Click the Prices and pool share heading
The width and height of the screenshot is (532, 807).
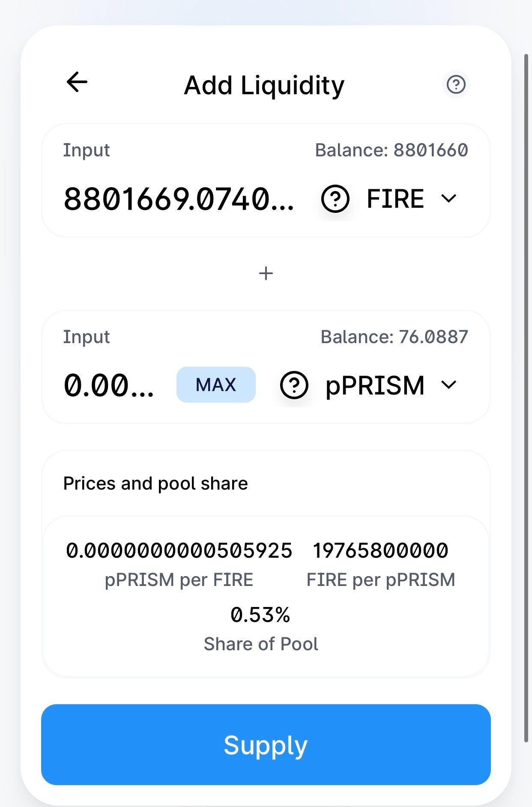click(155, 483)
